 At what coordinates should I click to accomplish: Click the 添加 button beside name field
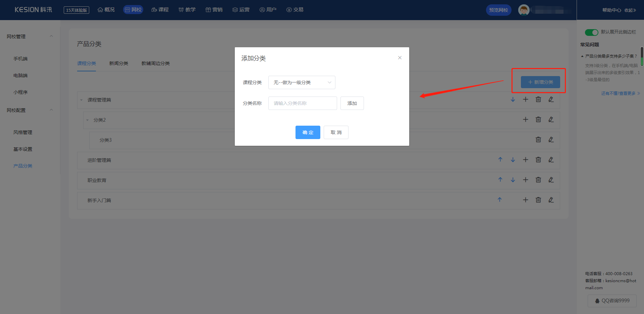point(352,103)
